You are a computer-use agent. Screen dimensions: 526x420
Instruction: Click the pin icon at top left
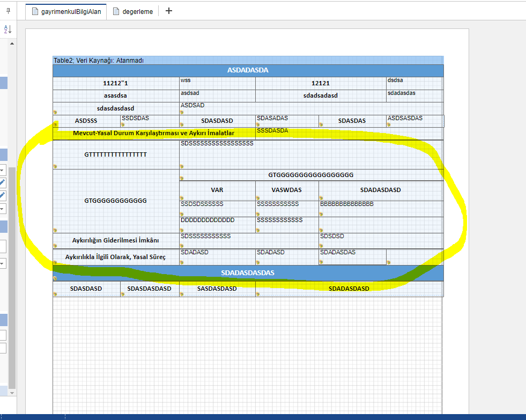tap(8, 10)
